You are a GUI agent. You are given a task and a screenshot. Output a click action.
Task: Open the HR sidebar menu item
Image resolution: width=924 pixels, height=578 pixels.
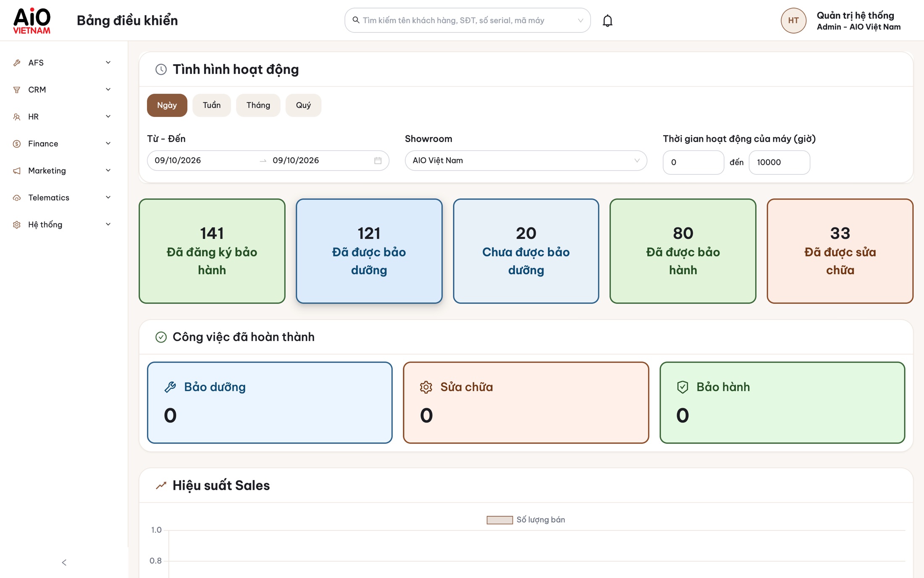63,116
